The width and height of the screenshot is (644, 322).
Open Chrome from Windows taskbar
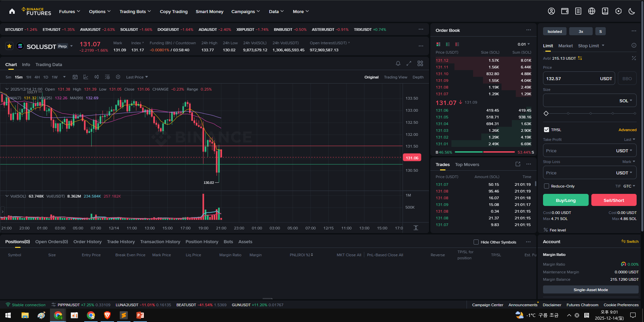pos(58,315)
